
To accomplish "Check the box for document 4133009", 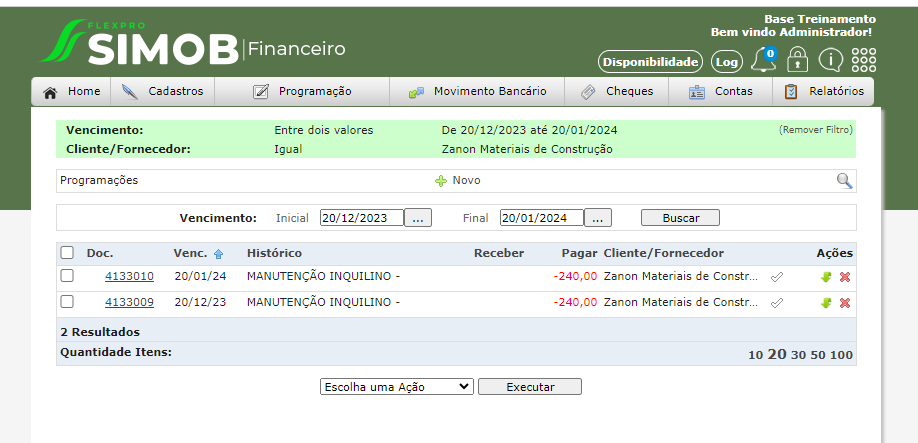I will pos(67,302).
